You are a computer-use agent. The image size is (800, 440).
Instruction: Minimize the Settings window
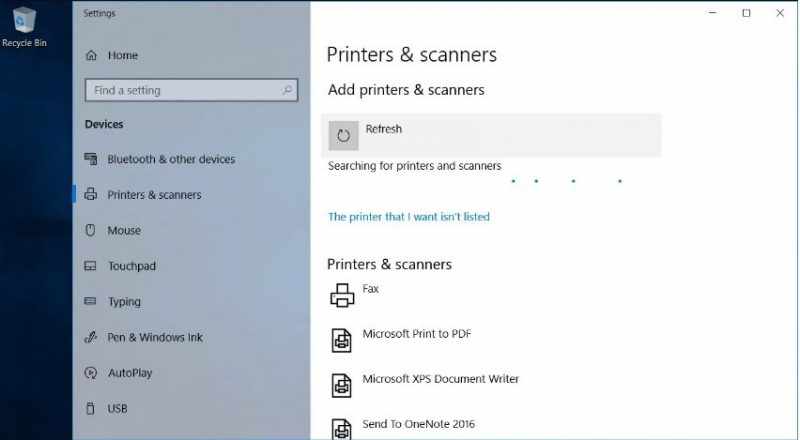(x=713, y=13)
